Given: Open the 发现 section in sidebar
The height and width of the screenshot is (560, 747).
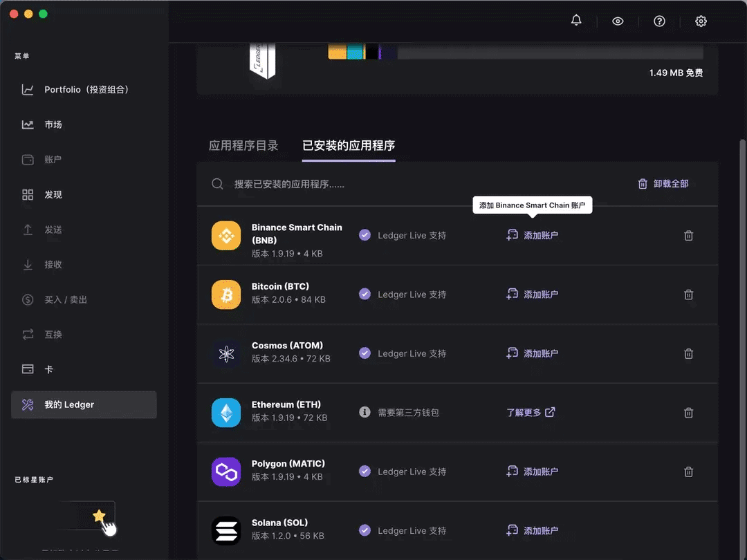Looking at the screenshot, I should click(52, 194).
